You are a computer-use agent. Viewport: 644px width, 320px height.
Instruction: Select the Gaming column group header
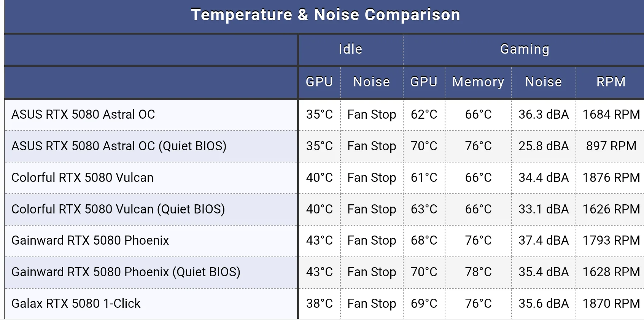point(525,49)
